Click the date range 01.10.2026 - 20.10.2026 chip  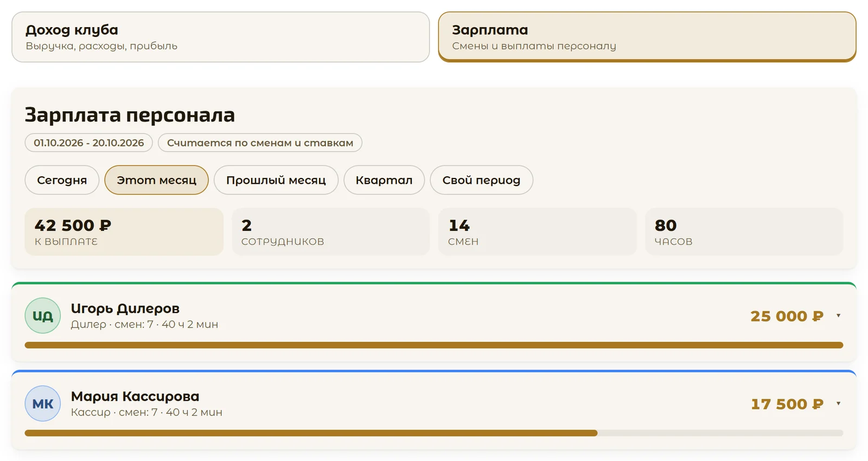89,143
